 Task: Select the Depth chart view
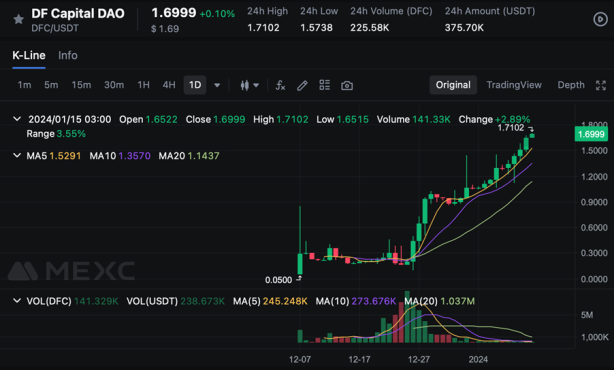click(571, 85)
